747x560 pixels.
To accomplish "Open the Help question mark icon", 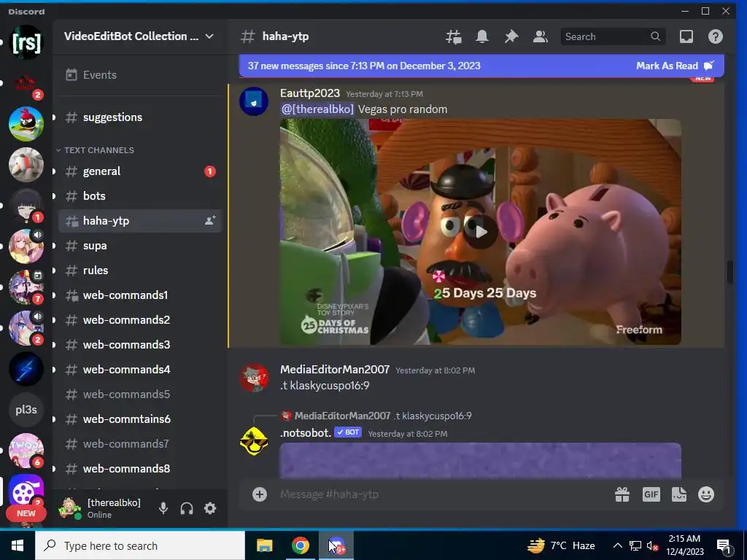I will (x=715, y=36).
